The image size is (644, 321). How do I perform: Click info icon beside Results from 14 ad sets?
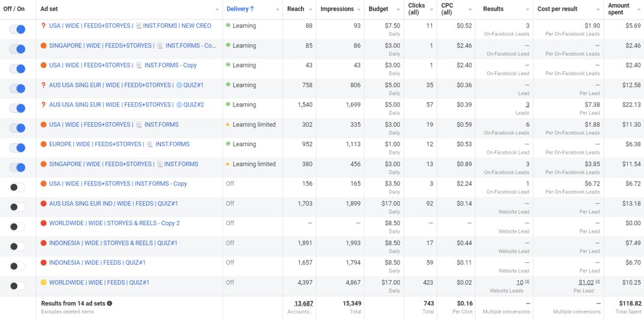[x=110, y=304]
